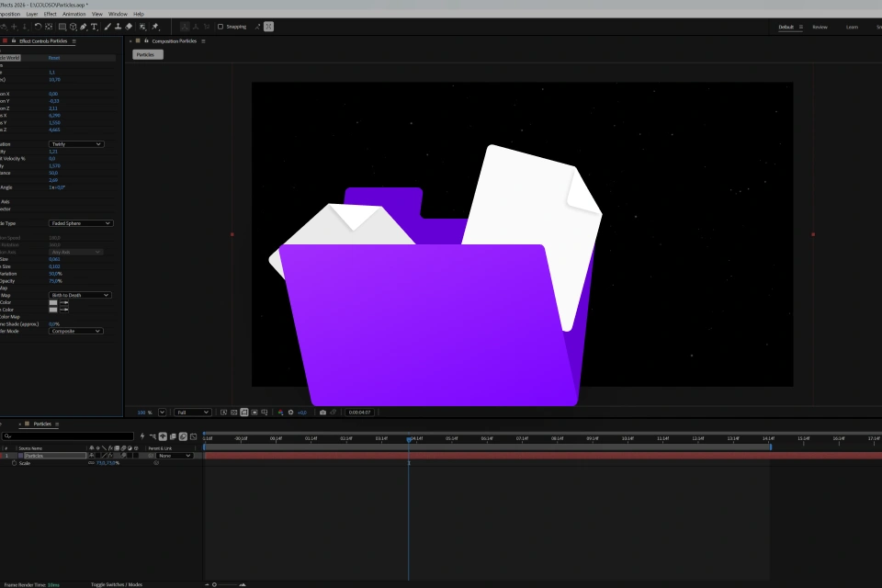Click the Particles breadcrumb button in viewer
Viewport: 882px width, 588px height.
click(x=147, y=54)
